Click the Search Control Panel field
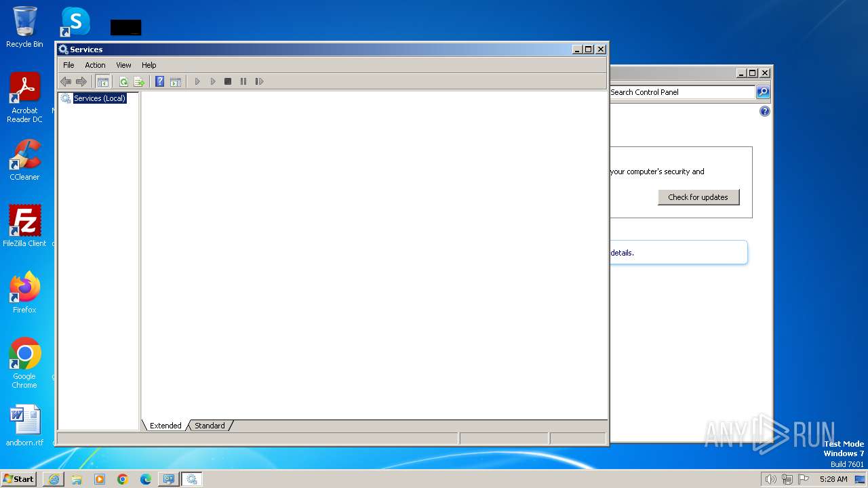Viewport: 868px width, 488px height. [x=682, y=92]
